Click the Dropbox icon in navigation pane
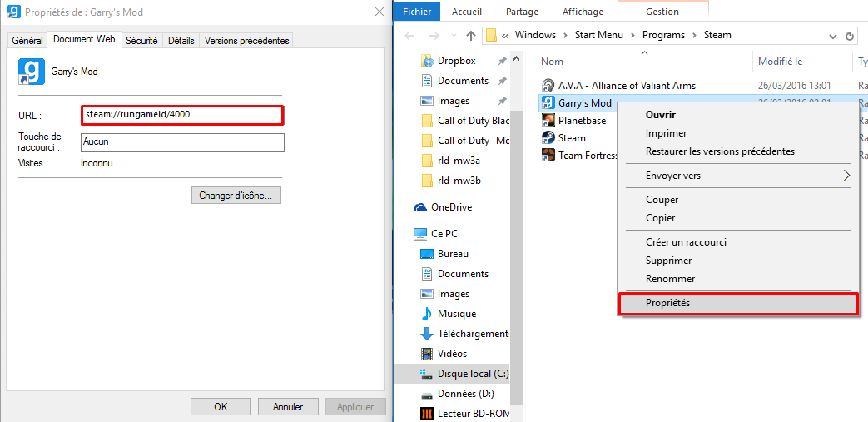 [427, 61]
